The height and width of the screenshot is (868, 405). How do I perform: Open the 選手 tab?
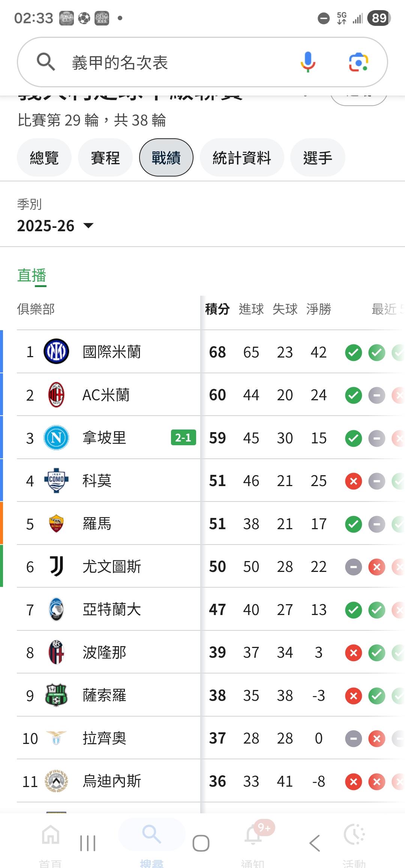(318, 157)
